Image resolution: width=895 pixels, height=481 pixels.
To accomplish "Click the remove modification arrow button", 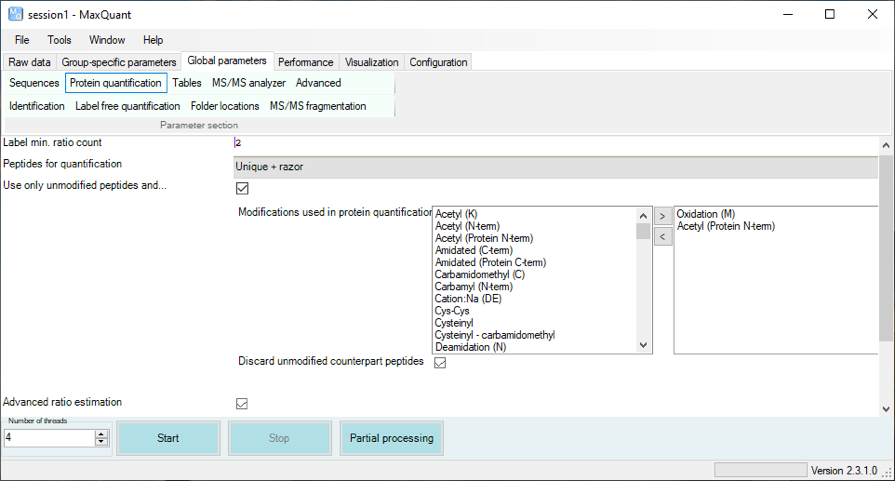I will pos(662,237).
